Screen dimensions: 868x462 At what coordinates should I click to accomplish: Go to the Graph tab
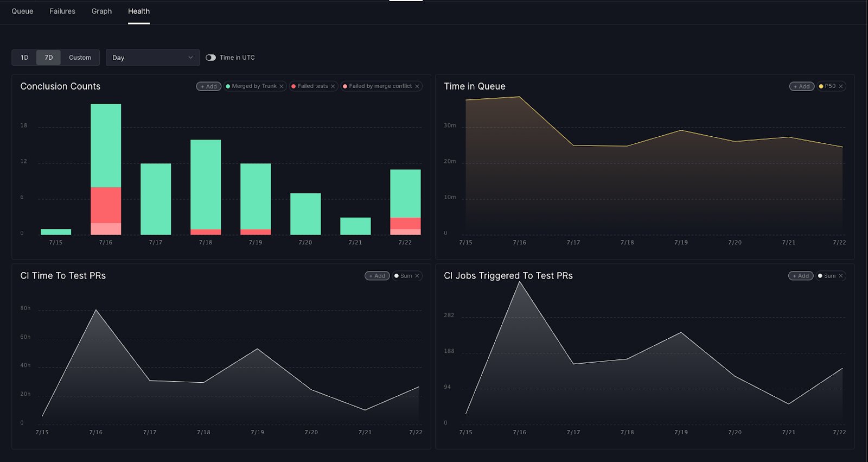[101, 11]
